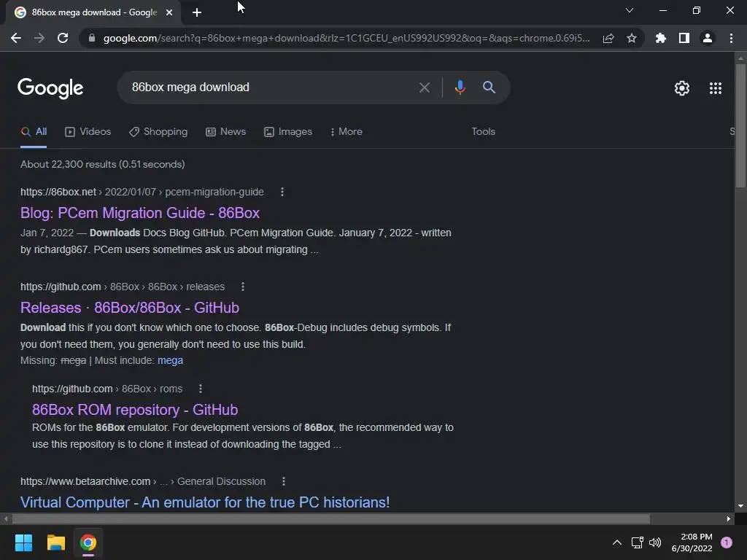Switch to the Videos tab
The height and width of the screenshot is (560, 747).
[88, 132]
